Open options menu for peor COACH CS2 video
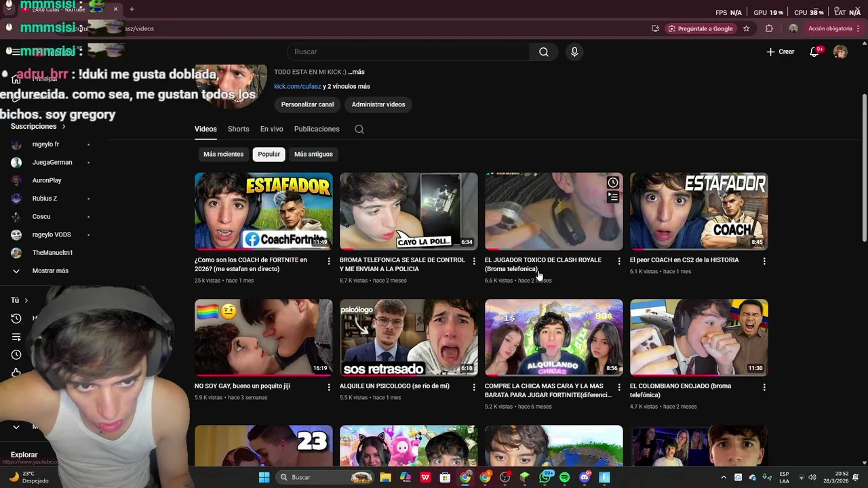This screenshot has width=868, height=488. pos(764,261)
